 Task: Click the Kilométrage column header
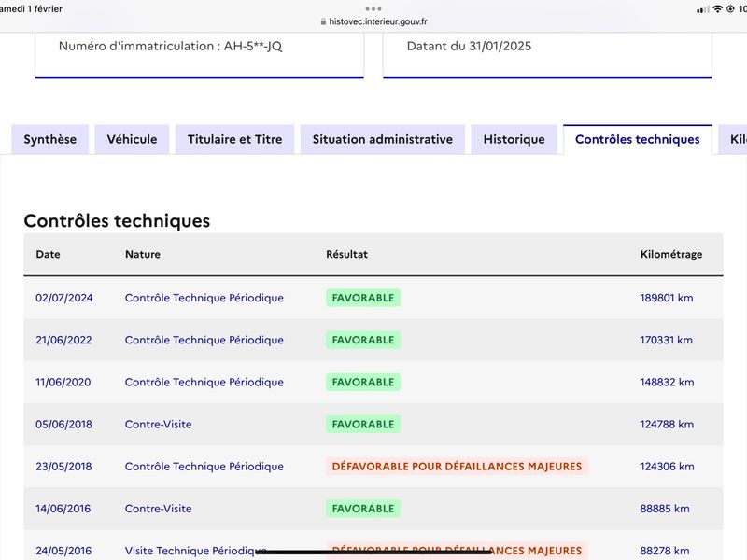tap(671, 254)
